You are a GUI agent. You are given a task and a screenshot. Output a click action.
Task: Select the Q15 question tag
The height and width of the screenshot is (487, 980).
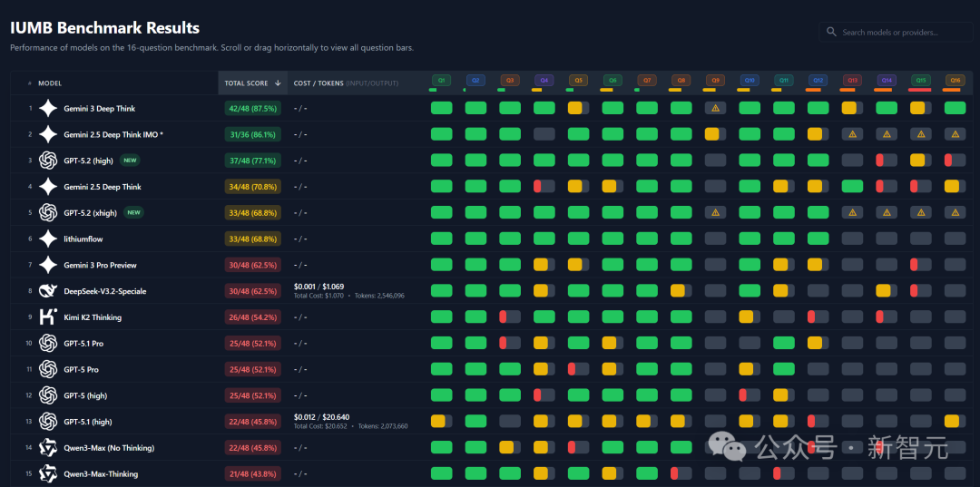pyautogui.click(x=921, y=81)
